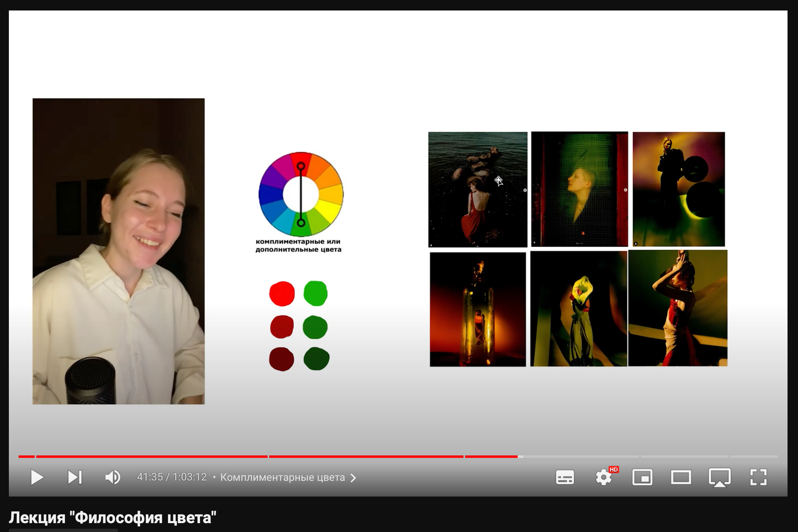Toggle subtitles/closed captions on

[565, 477]
